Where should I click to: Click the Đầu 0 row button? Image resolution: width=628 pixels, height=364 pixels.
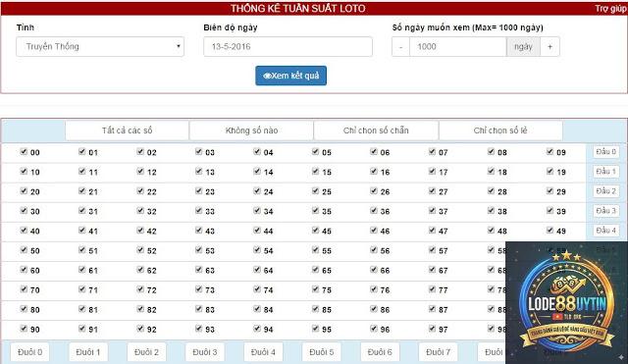click(x=606, y=152)
